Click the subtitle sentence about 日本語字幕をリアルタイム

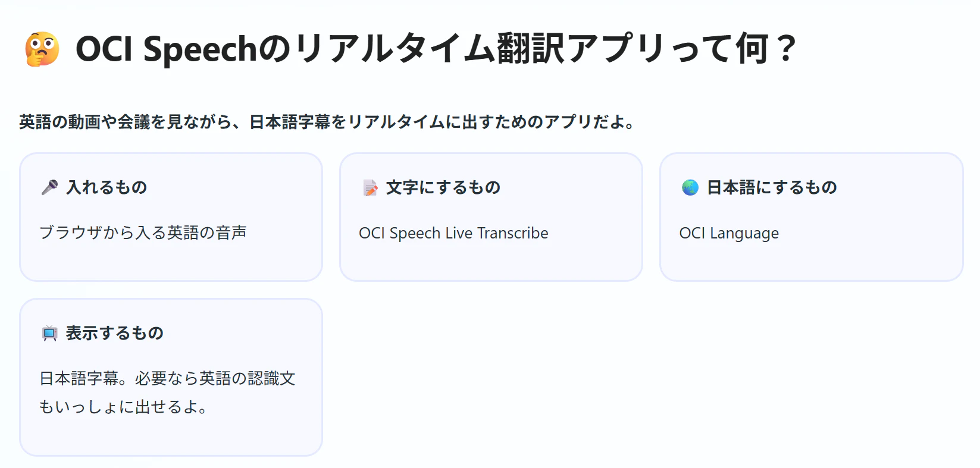coord(327,122)
